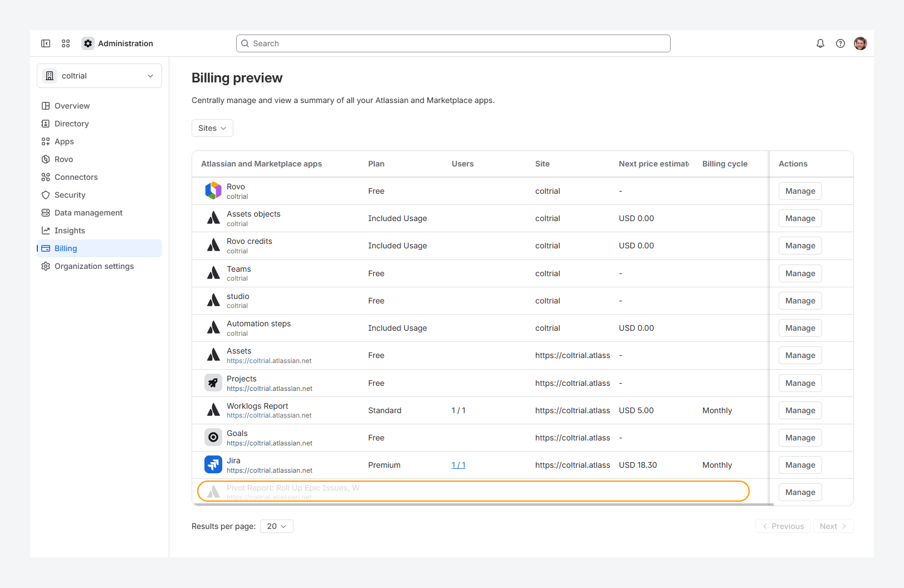The image size is (904, 588).
Task: Click the Goals app name
Action: pos(237,433)
